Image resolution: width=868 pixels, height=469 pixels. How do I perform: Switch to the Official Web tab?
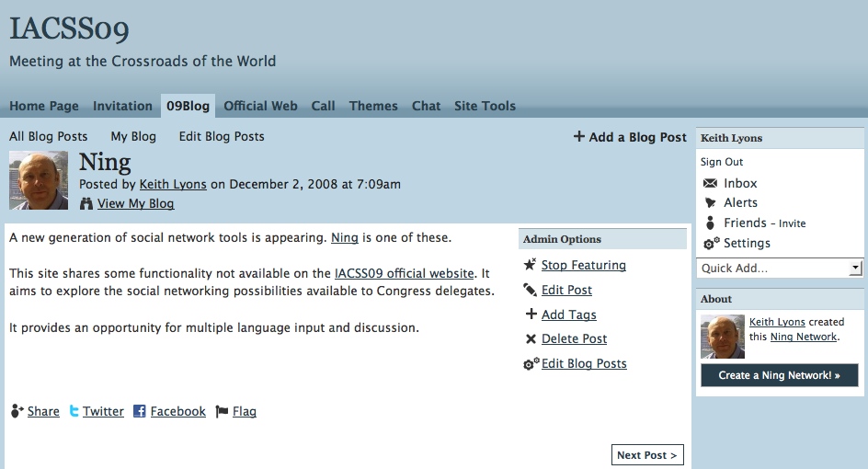260,106
